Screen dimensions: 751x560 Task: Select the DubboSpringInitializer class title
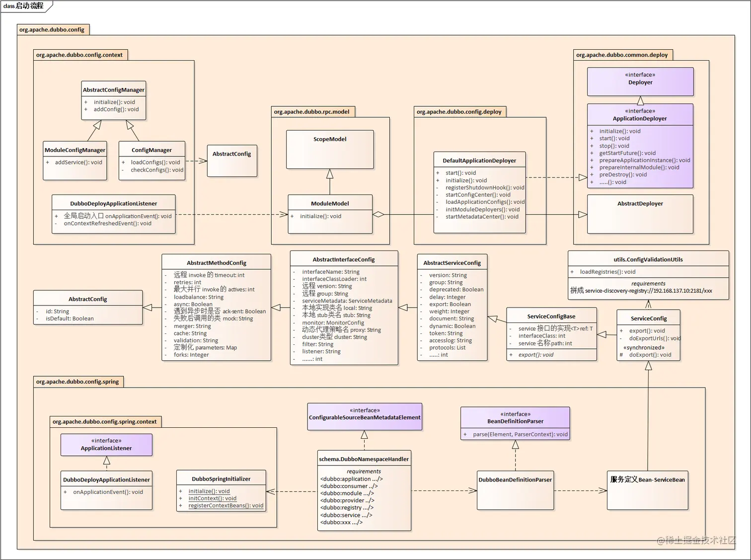pyautogui.click(x=221, y=479)
